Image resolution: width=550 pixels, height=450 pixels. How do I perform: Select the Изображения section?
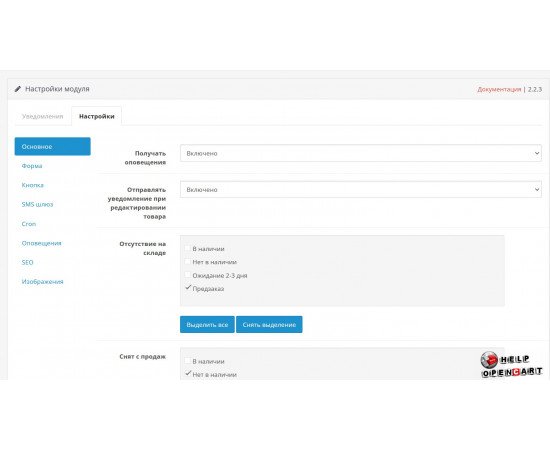click(x=42, y=282)
